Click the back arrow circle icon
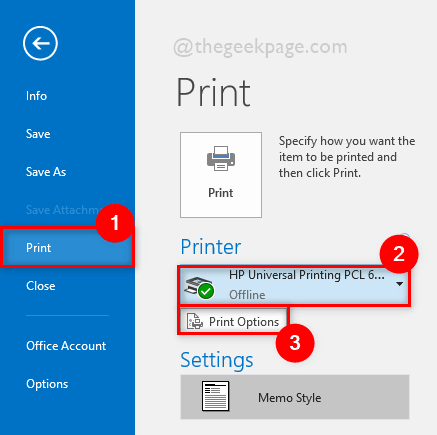 [x=40, y=43]
